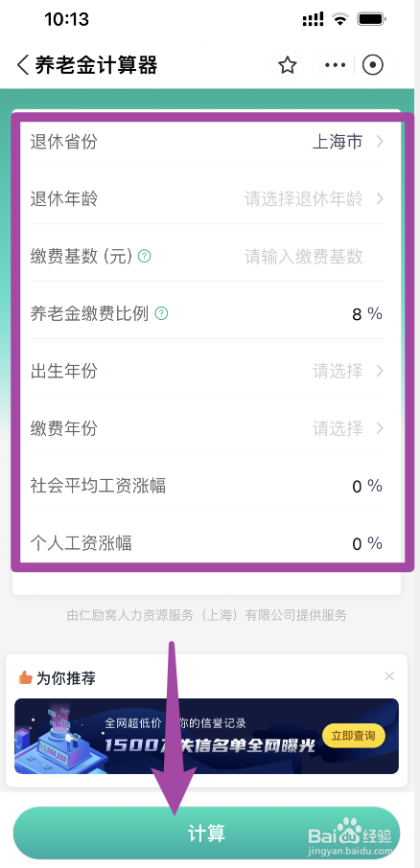
Task: Edit the 个人工资涨幅 0 % value
Action: 367,543
